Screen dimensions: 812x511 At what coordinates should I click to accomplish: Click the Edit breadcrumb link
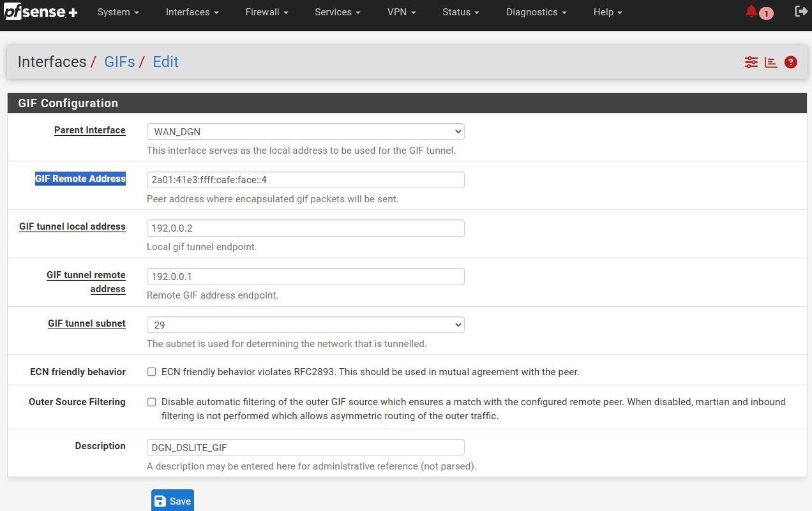pos(165,62)
